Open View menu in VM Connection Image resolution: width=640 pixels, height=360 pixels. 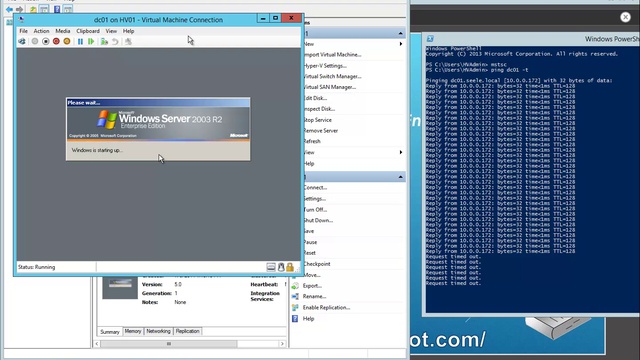pos(111,31)
